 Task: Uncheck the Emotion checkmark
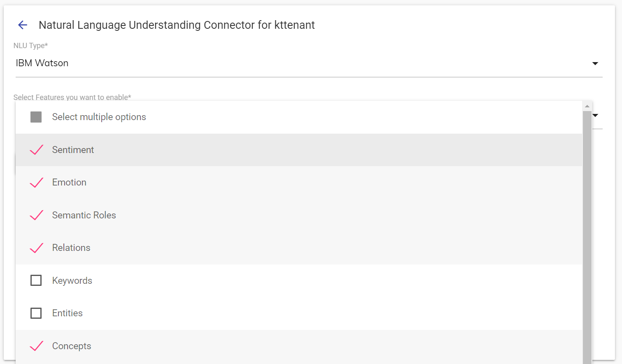(x=36, y=183)
